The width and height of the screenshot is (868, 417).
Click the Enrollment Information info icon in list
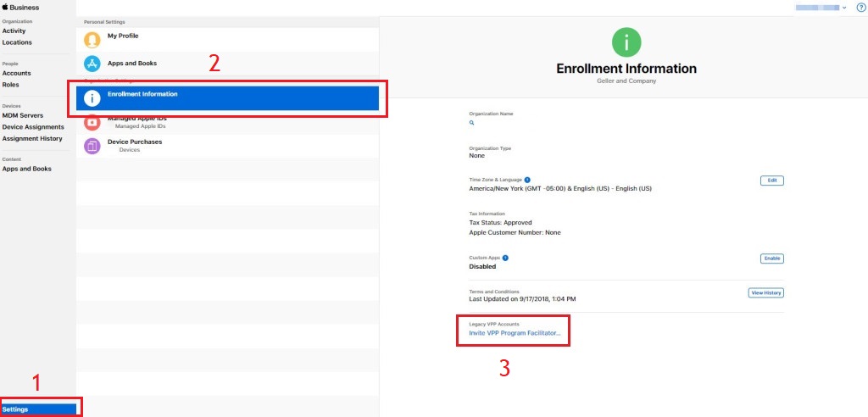92,98
